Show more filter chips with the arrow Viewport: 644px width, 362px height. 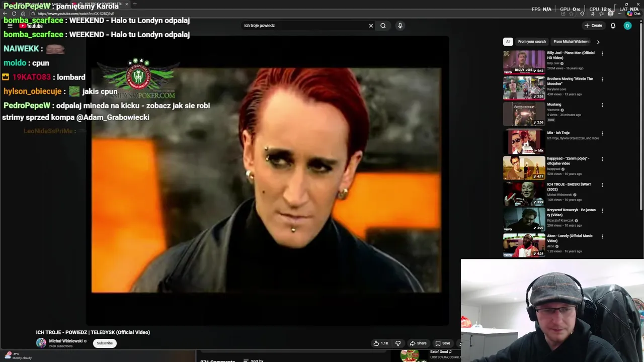point(598,42)
